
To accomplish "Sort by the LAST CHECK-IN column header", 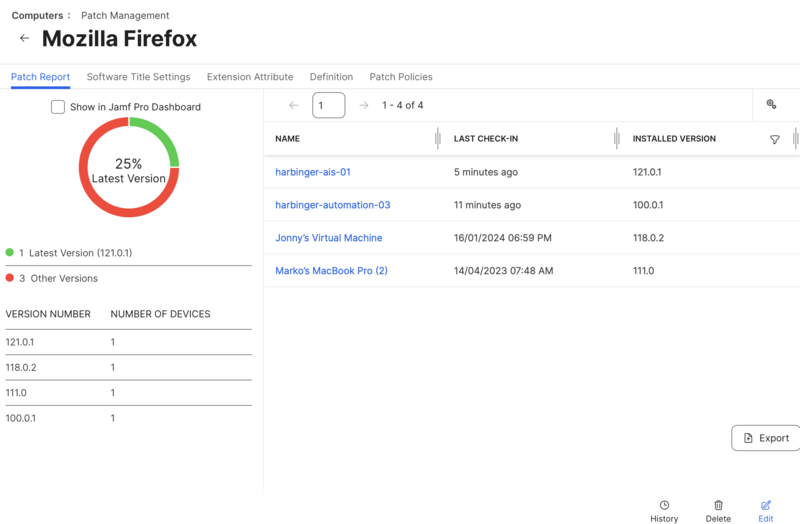I will [486, 138].
